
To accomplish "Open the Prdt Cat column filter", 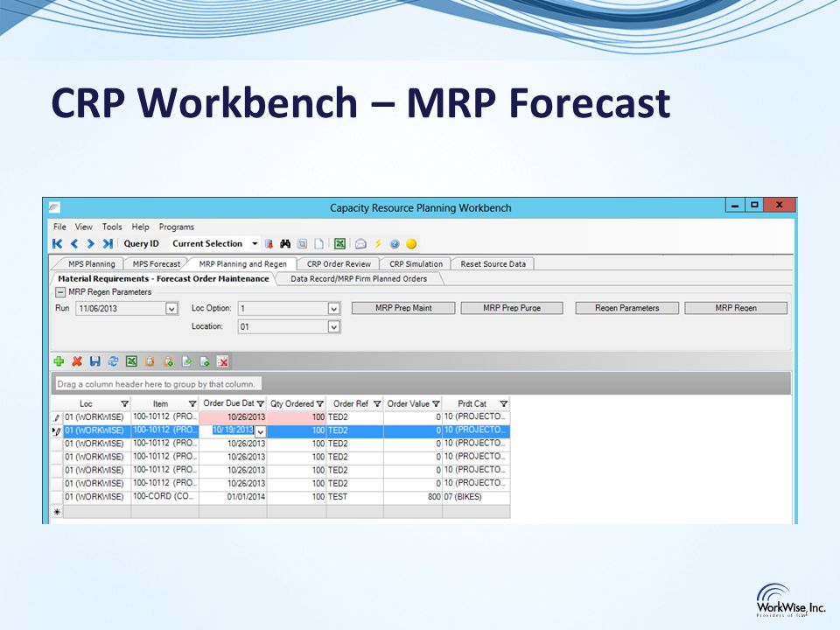I will pyautogui.click(x=504, y=404).
